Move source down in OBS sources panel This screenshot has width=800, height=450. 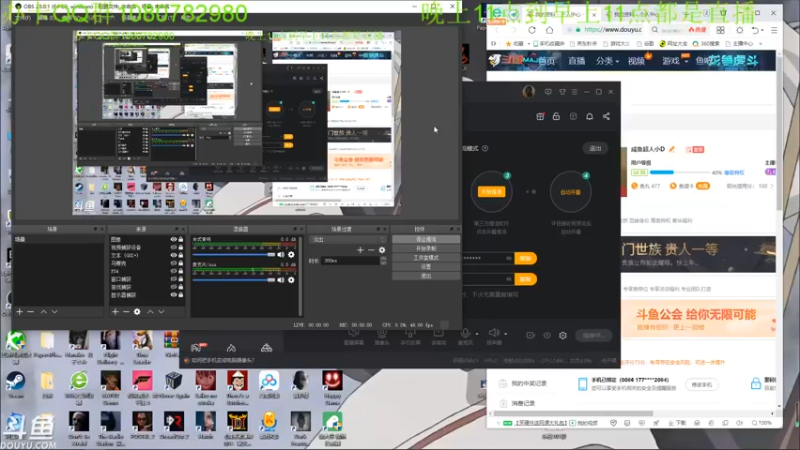click(161, 311)
